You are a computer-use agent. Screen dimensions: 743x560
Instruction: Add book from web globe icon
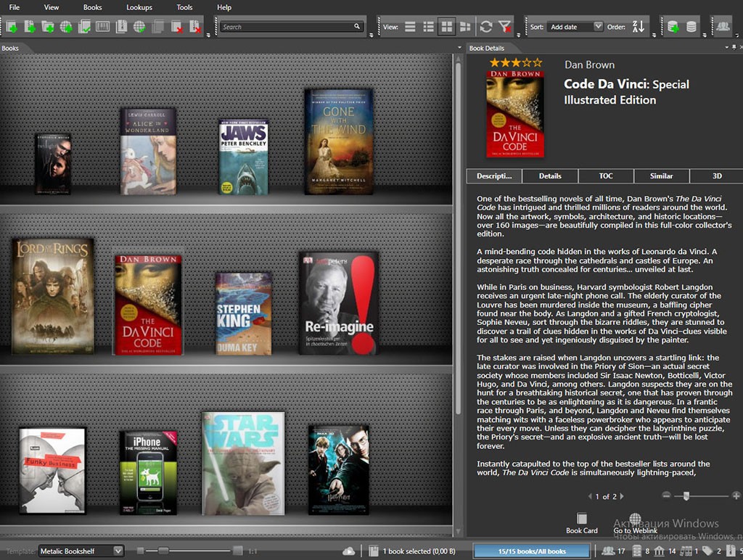(66, 27)
